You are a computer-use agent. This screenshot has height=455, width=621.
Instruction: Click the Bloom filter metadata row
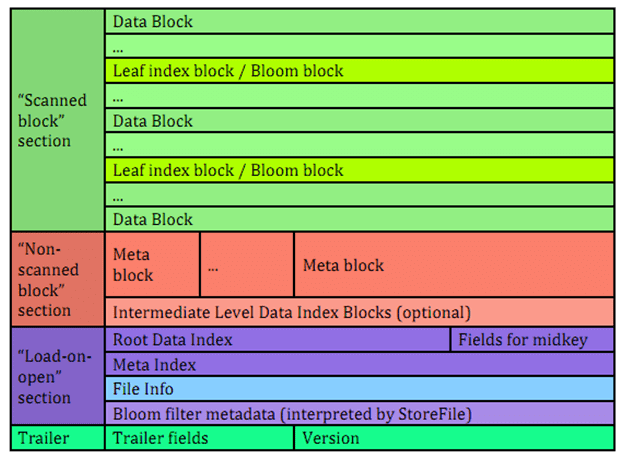(359, 413)
